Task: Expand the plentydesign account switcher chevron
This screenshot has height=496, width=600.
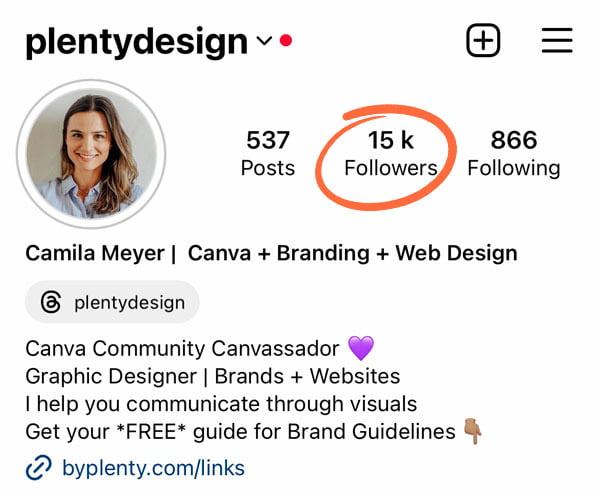Action: [x=264, y=40]
